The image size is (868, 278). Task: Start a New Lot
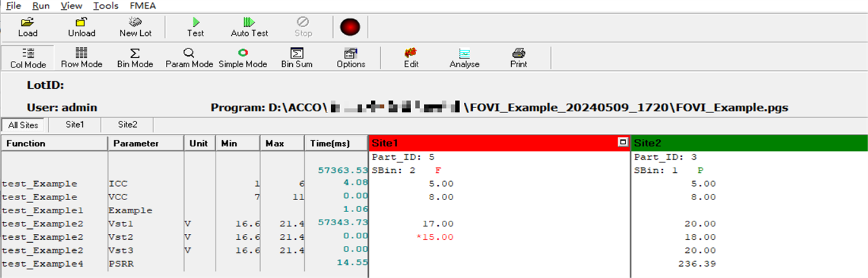[x=135, y=27]
